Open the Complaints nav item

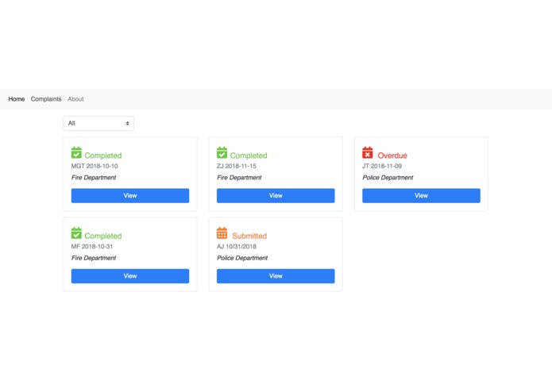(x=46, y=99)
